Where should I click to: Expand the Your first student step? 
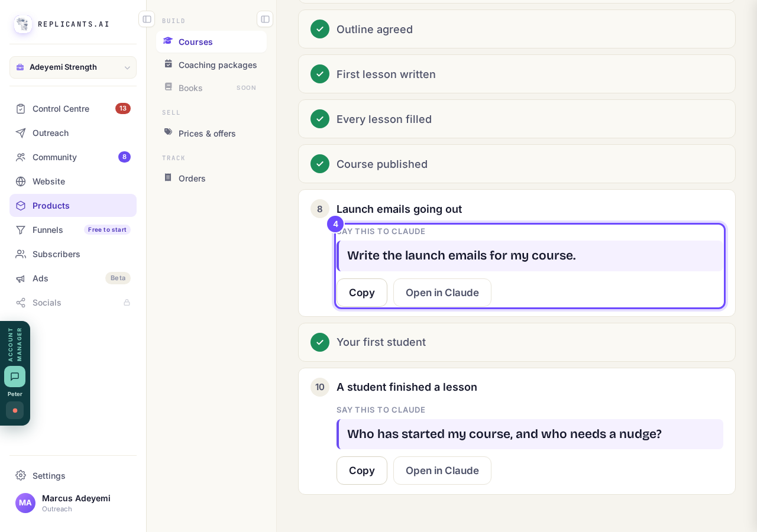517,342
